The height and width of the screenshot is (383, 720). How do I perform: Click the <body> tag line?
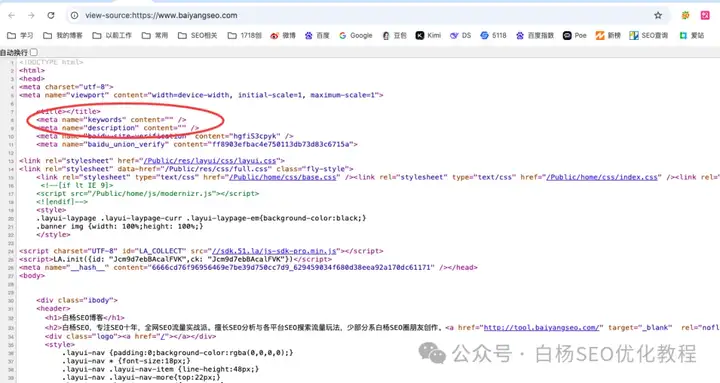[x=32, y=276]
